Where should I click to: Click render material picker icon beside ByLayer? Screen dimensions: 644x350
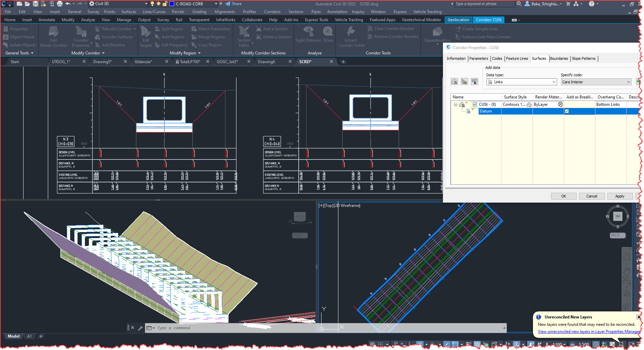pos(560,104)
